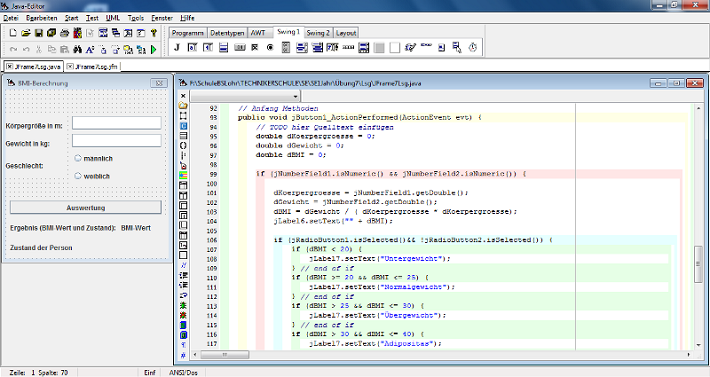Switch to the Datentypen palette tab
The height and width of the screenshot is (377, 710).
227,33
